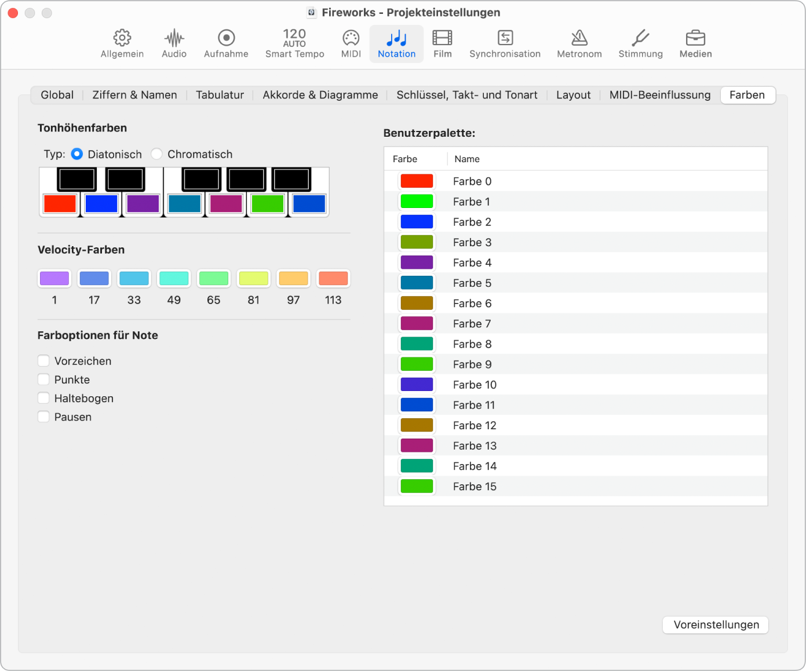Select Diatonisch pitch color type
The image size is (806, 672).
(x=76, y=154)
